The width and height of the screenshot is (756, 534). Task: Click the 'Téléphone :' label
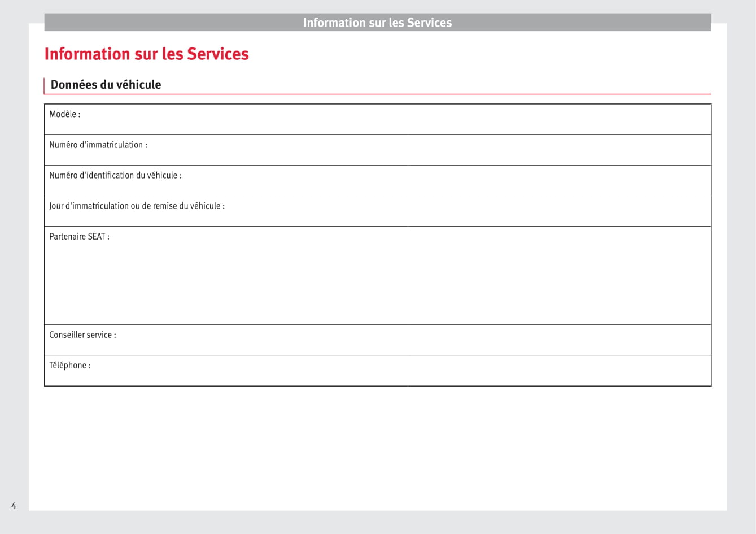pyautogui.click(x=69, y=365)
